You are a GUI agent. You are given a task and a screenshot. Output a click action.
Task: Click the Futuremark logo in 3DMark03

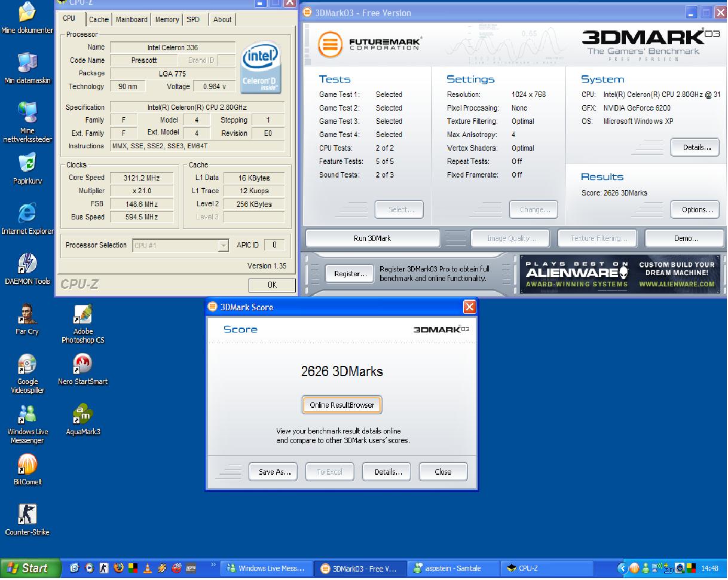pos(369,45)
